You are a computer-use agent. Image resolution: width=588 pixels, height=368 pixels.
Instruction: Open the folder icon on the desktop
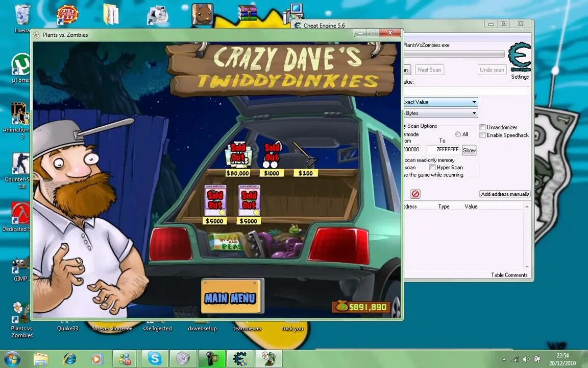[111, 14]
